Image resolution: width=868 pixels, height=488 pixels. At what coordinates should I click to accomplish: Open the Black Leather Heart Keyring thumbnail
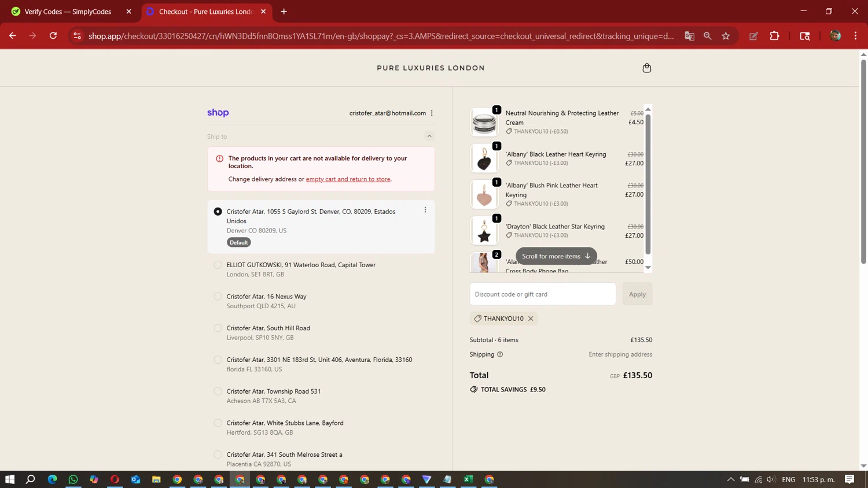tap(484, 158)
